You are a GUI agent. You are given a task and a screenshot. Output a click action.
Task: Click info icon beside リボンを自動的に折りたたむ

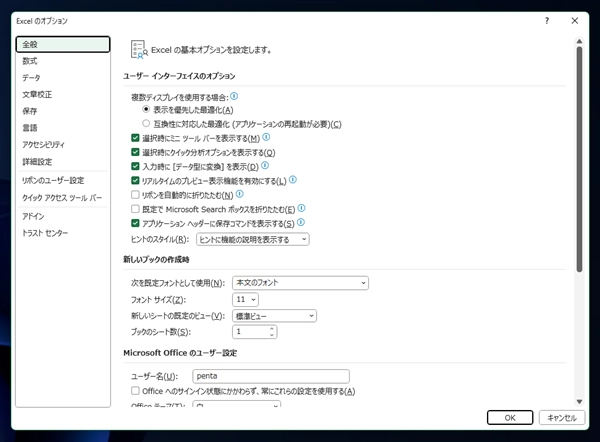click(240, 194)
